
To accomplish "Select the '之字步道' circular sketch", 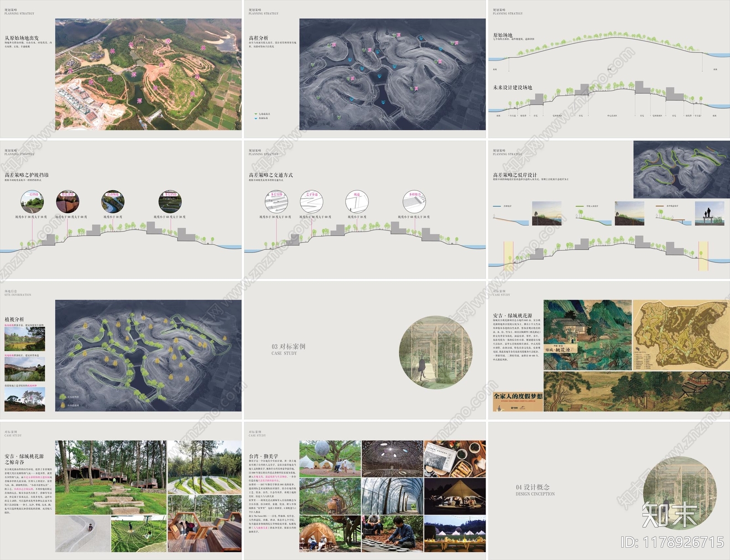I will click(x=312, y=202).
